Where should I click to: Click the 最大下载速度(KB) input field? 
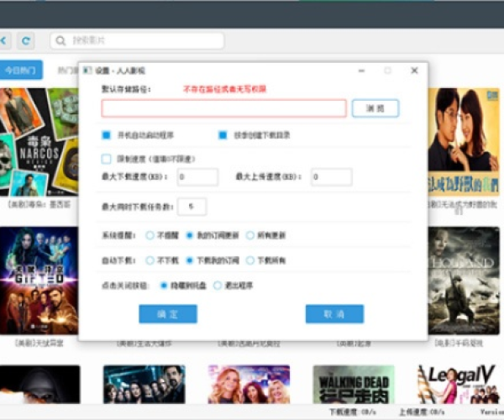(x=197, y=176)
